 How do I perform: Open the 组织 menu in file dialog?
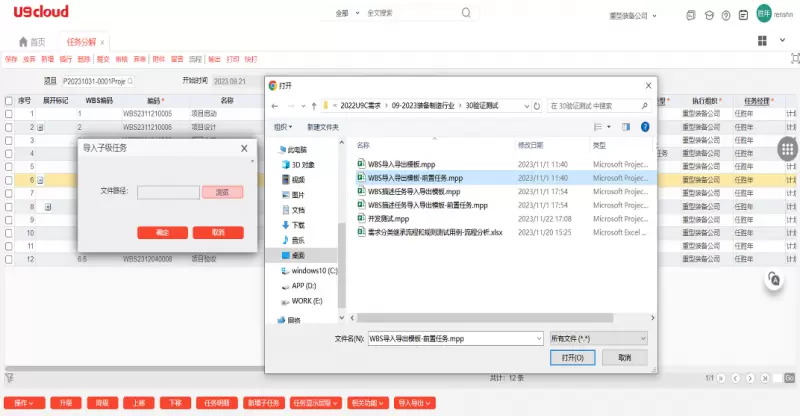pyautogui.click(x=284, y=127)
